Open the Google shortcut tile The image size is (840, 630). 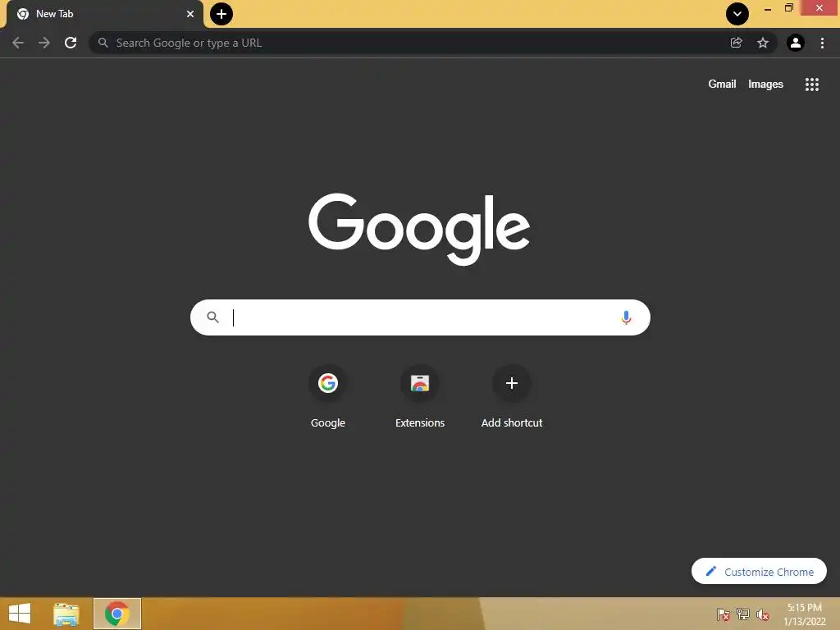[328, 398]
